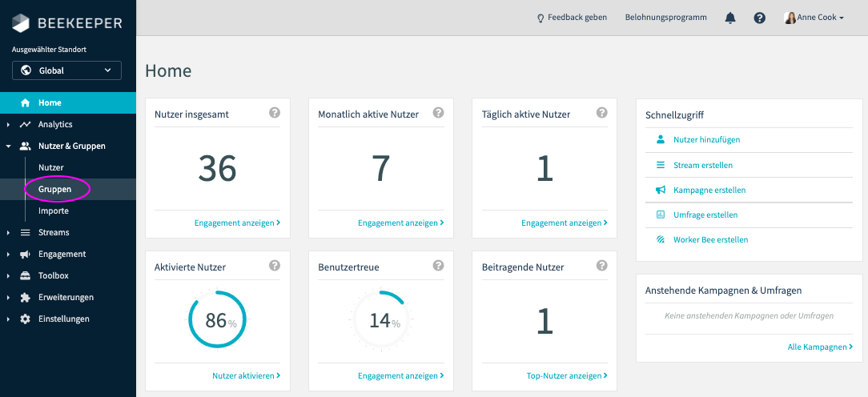This screenshot has width=868, height=397.
Task: Click Feedback geben in the header
Action: tap(572, 18)
